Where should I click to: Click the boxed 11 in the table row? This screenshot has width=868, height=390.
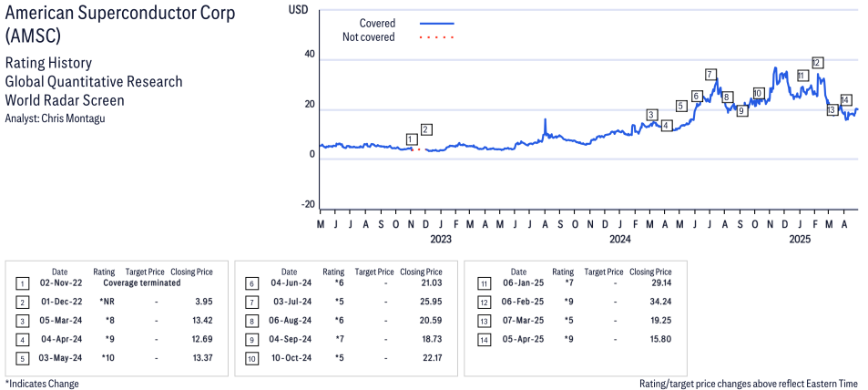[x=484, y=284]
